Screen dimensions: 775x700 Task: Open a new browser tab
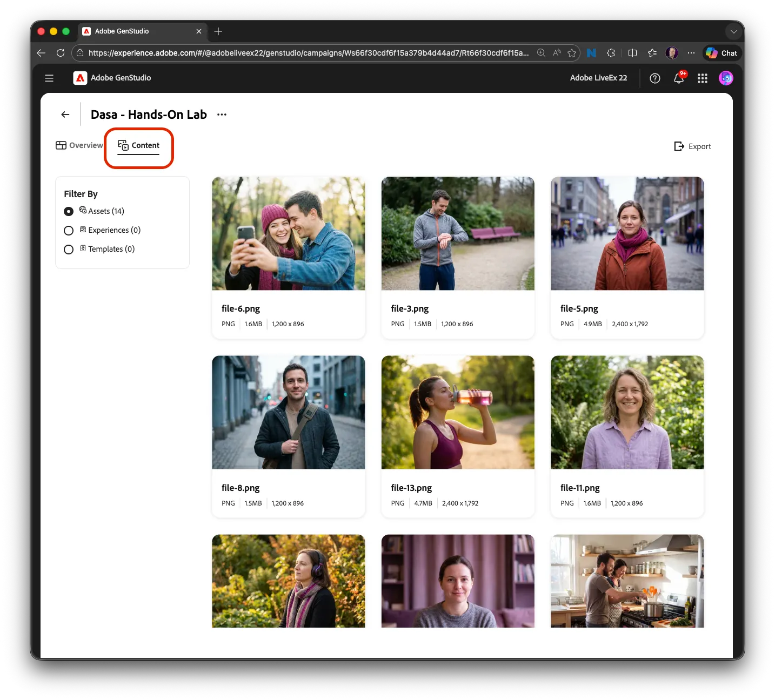[x=218, y=31]
